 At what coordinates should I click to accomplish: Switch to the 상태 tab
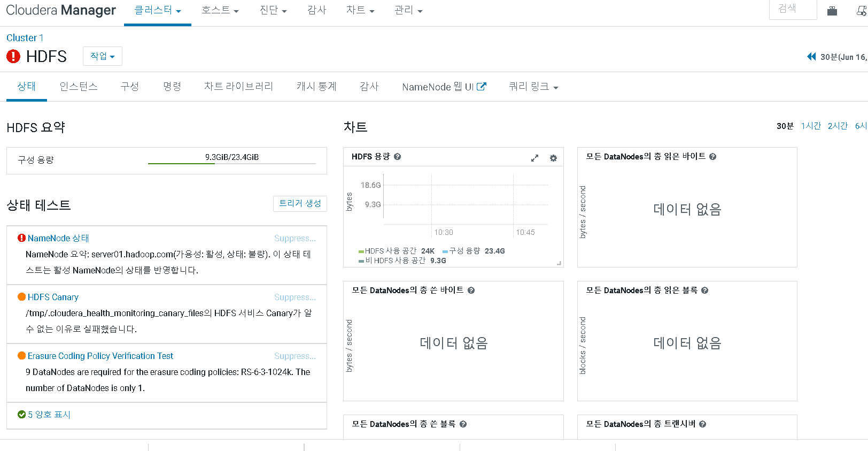tap(27, 87)
